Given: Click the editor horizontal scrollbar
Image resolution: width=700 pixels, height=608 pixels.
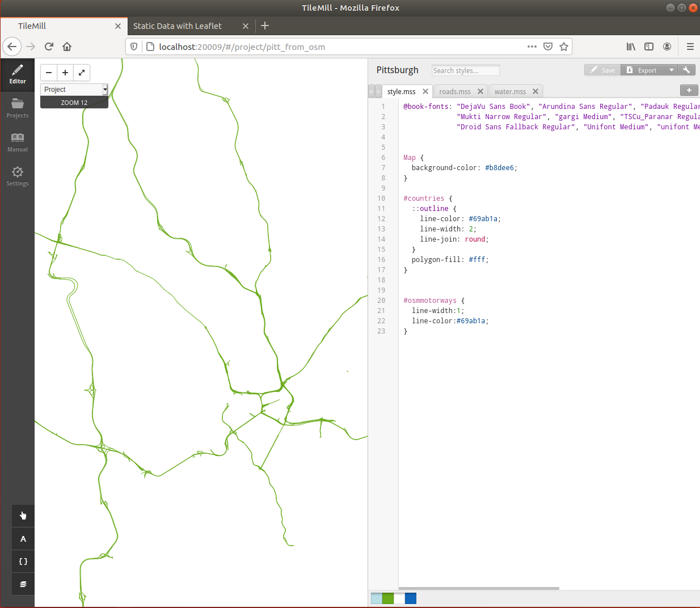Looking at the screenshot, I should [x=479, y=588].
